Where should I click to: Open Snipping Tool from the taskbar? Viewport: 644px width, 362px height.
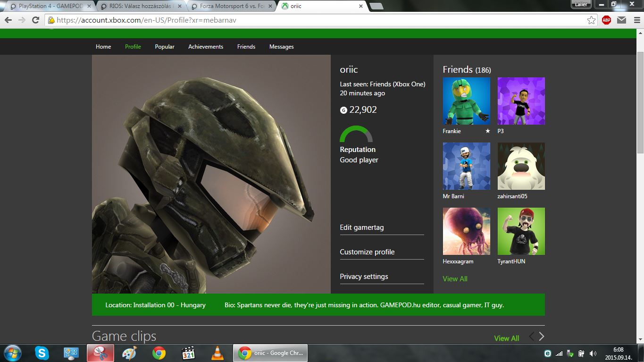click(x=100, y=353)
